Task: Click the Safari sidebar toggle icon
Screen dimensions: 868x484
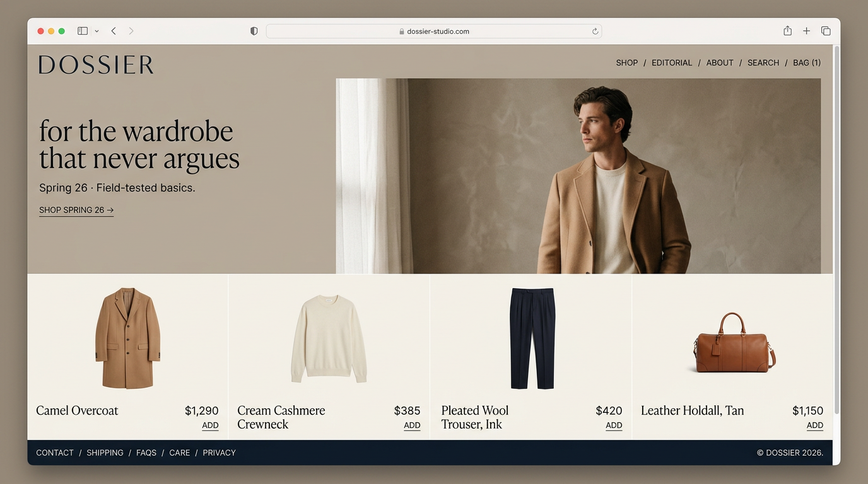Action: (x=83, y=31)
